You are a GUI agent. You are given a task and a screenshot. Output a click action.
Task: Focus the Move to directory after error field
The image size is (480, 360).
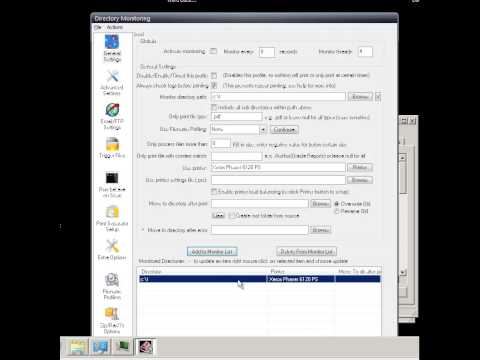(259, 230)
